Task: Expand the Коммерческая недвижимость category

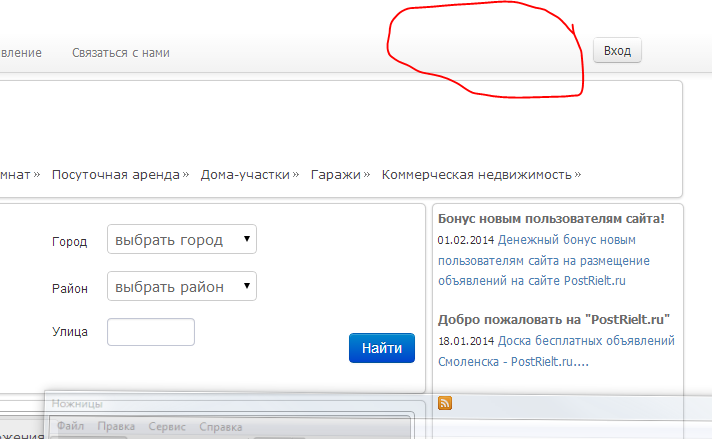Action: tap(480, 174)
